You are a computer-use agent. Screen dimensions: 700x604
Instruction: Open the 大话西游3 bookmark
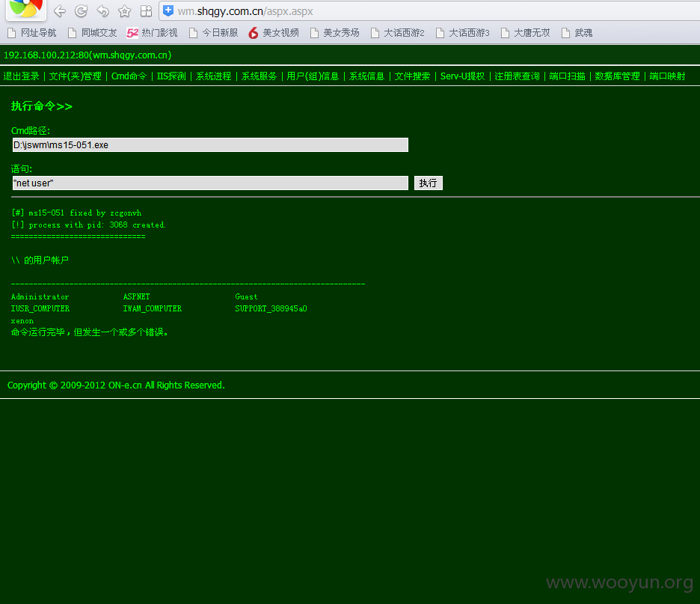[x=462, y=33]
